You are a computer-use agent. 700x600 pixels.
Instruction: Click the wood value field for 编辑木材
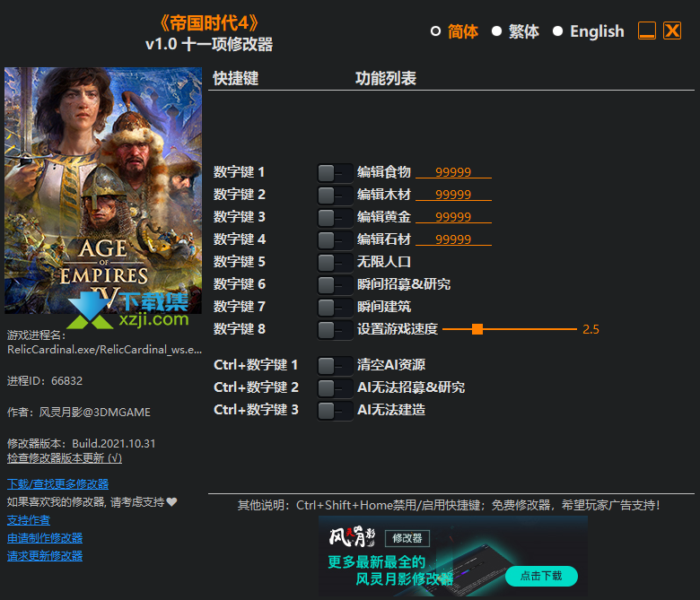453,195
